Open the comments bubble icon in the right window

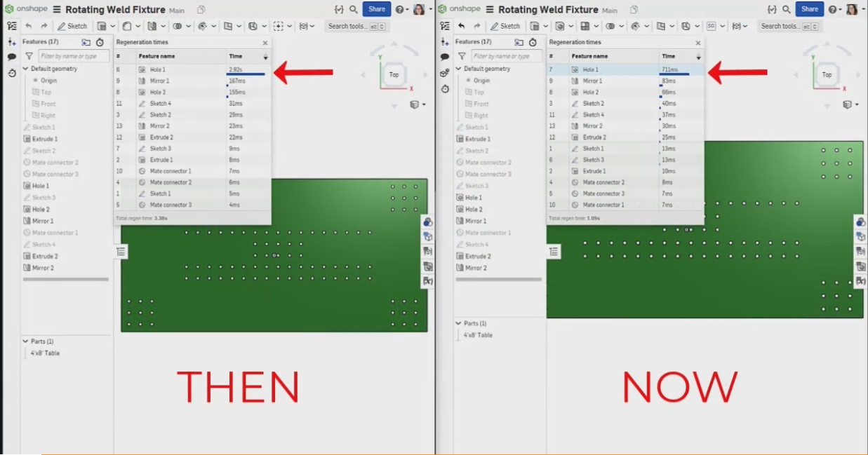coord(445,57)
